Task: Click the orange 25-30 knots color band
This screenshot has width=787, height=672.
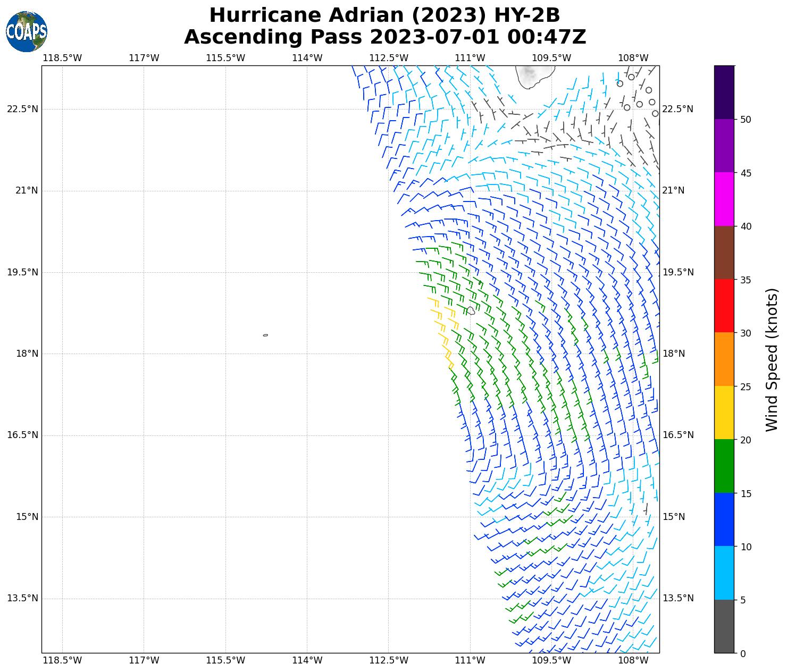Action: click(724, 359)
